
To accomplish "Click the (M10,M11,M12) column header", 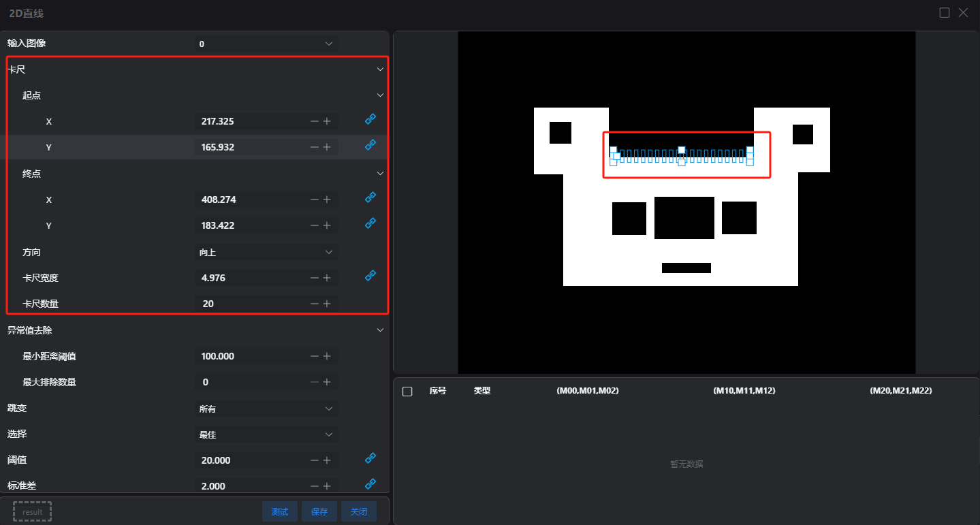I will coord(744,391).
